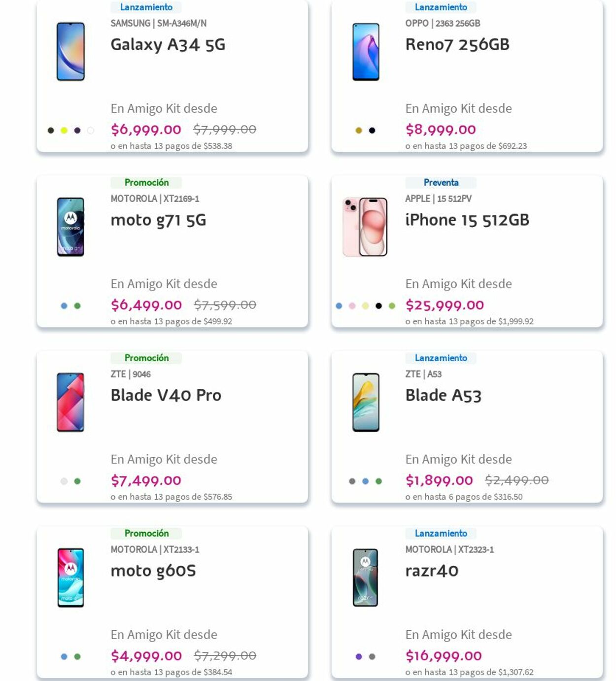Open the iPhone 15 512GB title link
616x681 pixels.
pos(467,220)
